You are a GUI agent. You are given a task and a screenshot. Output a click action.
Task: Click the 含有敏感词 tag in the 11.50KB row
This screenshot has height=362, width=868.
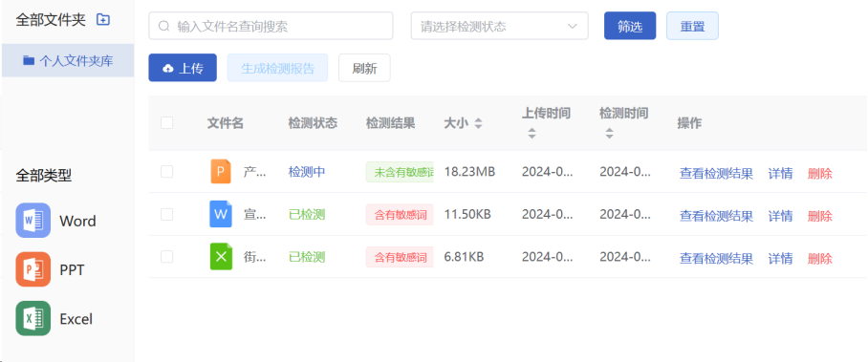[400, 215]
